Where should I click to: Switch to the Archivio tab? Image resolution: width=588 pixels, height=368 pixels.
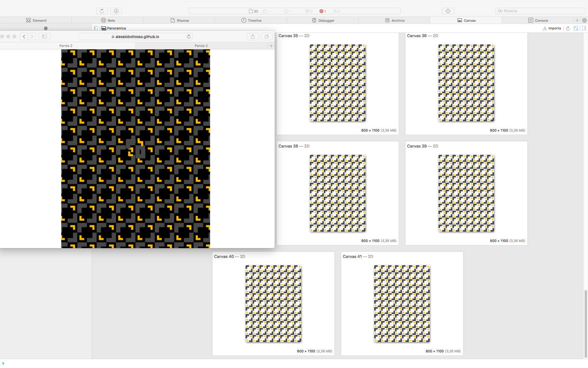(394, 21)
